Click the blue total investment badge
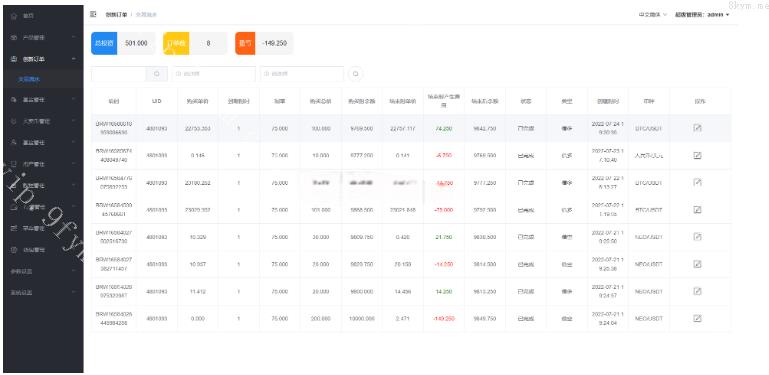 coord(104,43)
